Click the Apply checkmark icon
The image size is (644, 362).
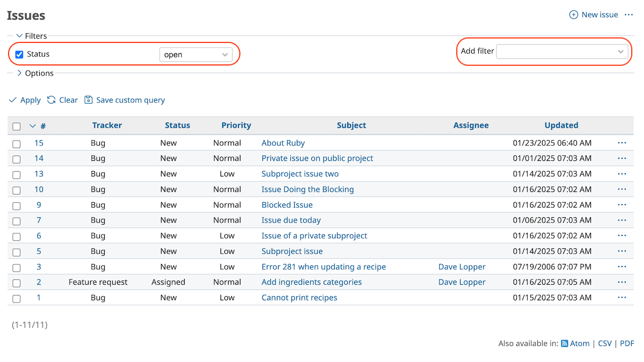[x=13, y=100]
